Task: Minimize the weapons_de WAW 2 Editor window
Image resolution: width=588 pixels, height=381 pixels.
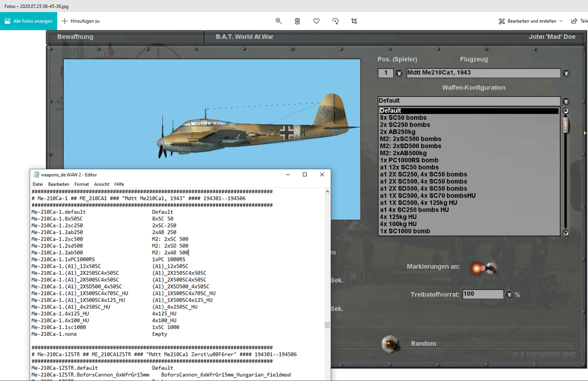Action: pos(288,174)
